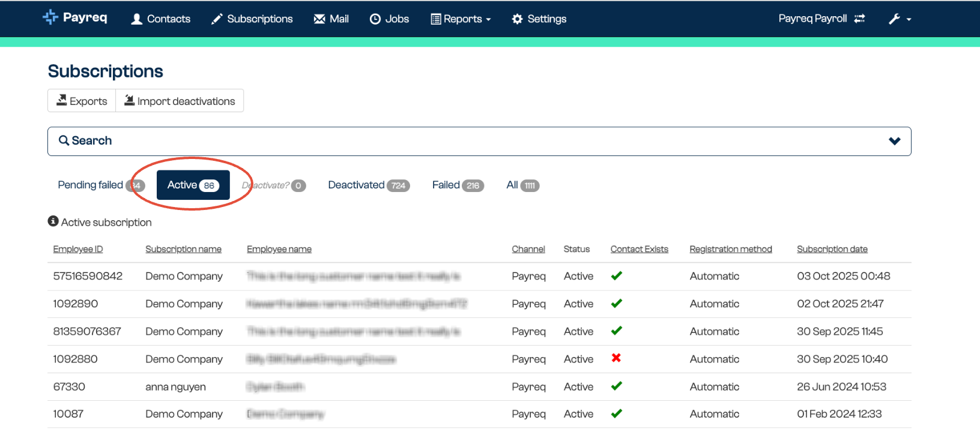
Task: Sort by Subscription date column
Action: [832, 249]
